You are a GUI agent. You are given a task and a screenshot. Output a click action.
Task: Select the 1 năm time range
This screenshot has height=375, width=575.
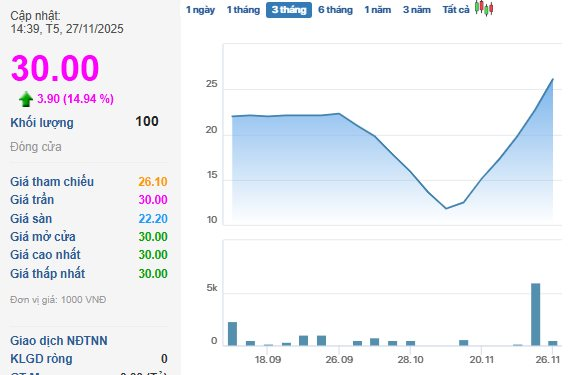[x=377, y=10]
